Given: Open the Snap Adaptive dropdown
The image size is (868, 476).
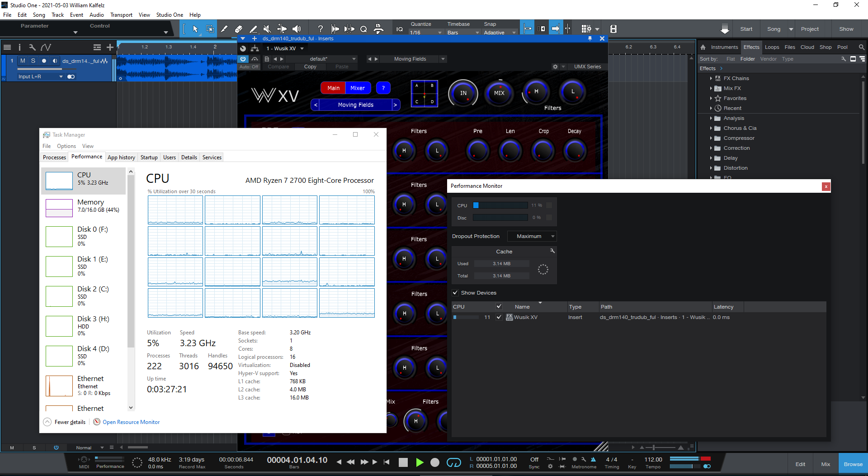Looking at the screenshot, I should click(500, 33).
